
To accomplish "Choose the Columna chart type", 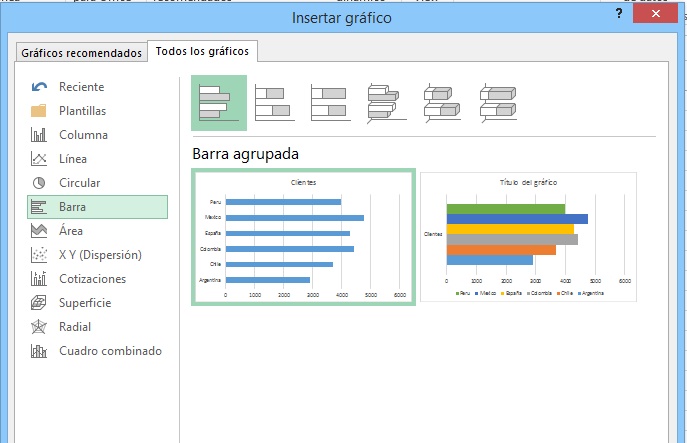I will point(83,135).
